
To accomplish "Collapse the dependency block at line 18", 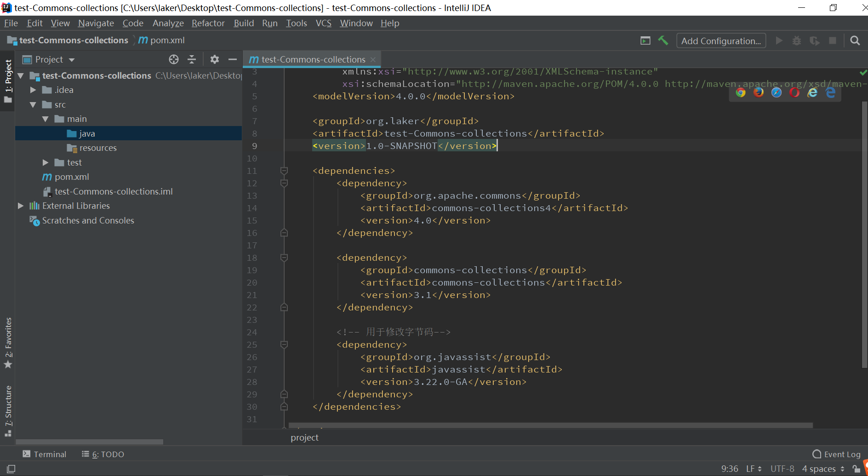I will [x=284, y=258].
